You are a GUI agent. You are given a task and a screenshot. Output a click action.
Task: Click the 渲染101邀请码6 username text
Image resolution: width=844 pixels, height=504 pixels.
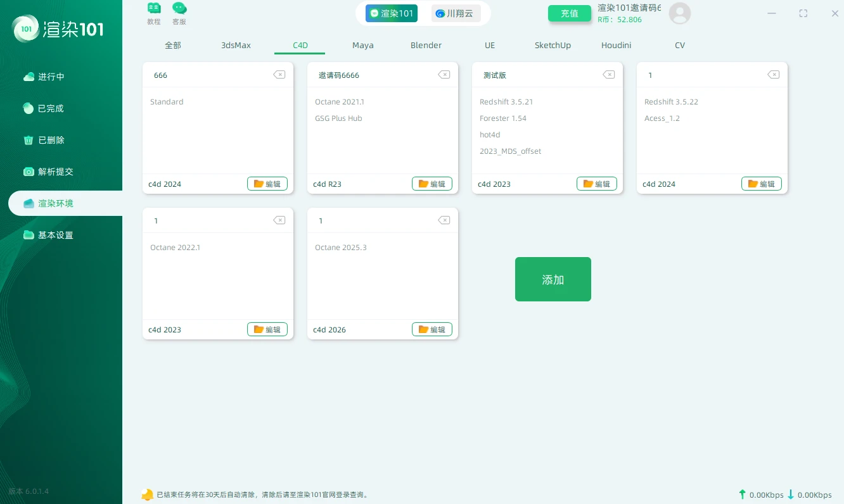pyautogui.click(x=629, y=8)
